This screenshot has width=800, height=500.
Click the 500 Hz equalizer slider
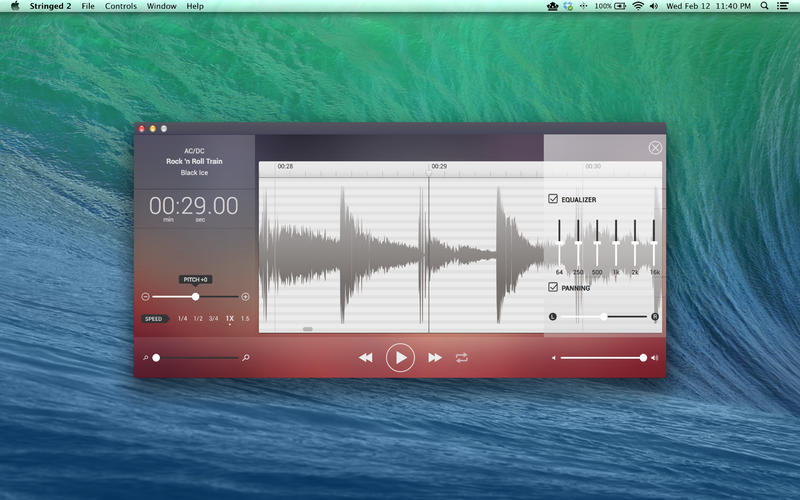tap(597, 243)
